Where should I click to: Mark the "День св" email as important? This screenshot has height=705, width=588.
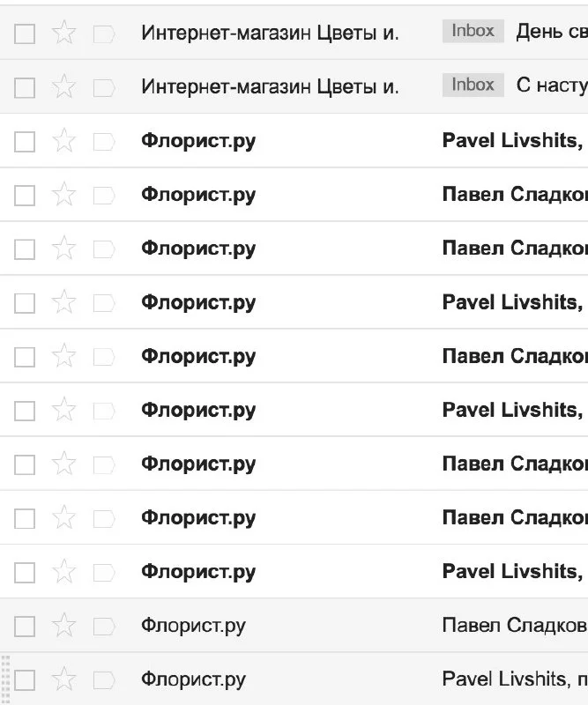pos(104,33)
